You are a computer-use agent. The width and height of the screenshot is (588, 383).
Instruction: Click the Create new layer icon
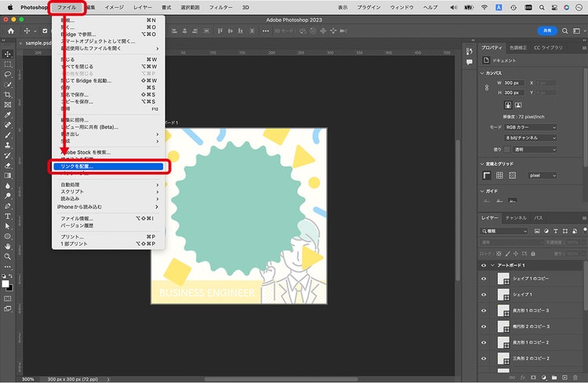[x=564, y=378]
